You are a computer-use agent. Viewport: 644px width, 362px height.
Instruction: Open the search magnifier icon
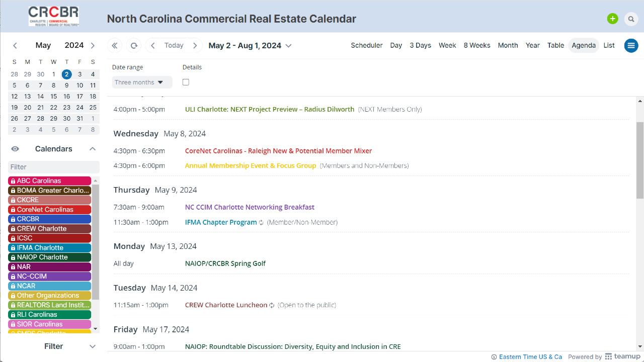click(631, 19)
